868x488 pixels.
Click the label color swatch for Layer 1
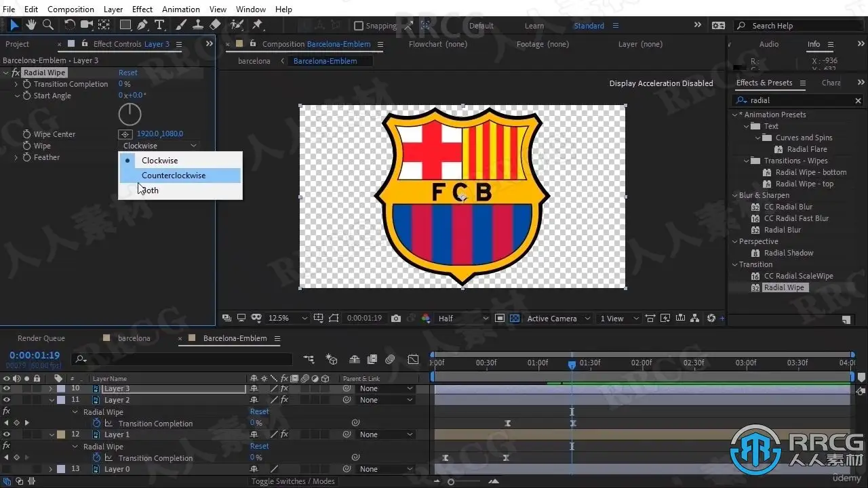(x=61, y=434)
